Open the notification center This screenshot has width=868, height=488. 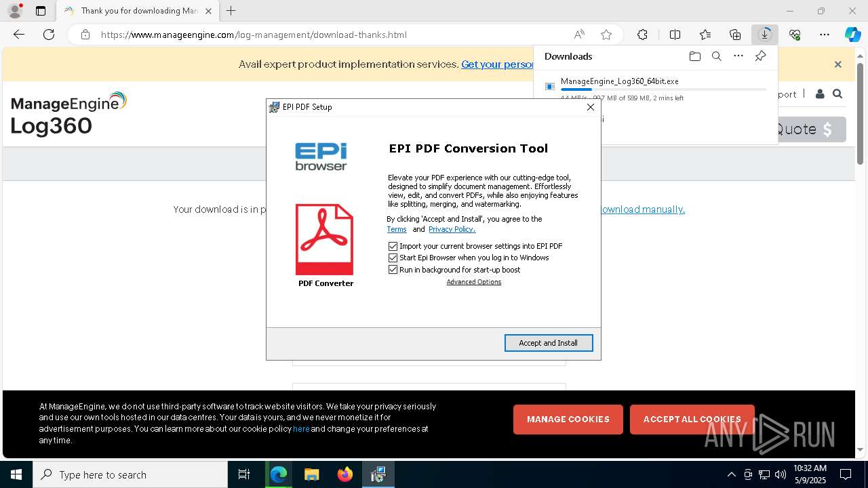pyautogui.click(x=846, y=474)
